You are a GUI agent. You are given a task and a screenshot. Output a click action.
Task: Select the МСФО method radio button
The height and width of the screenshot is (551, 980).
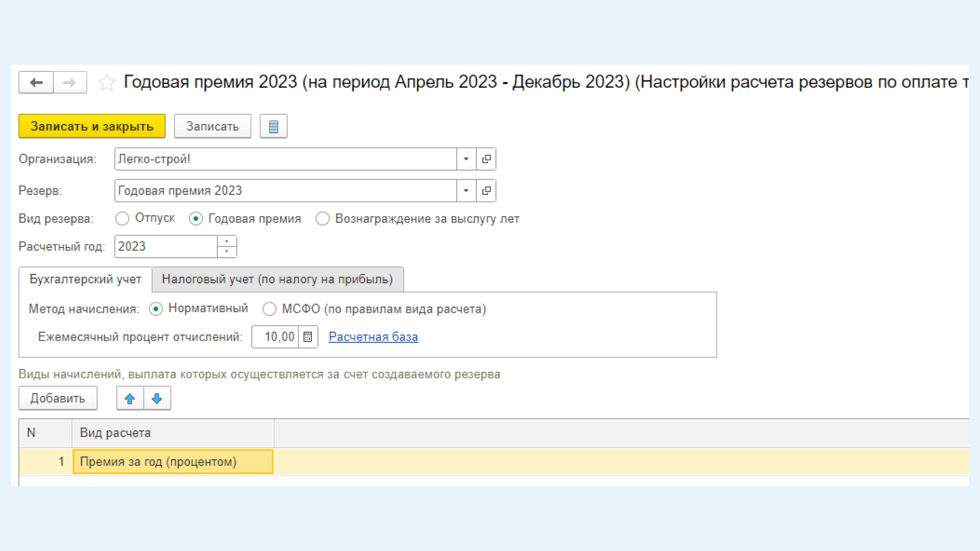[x=269, y=309]
